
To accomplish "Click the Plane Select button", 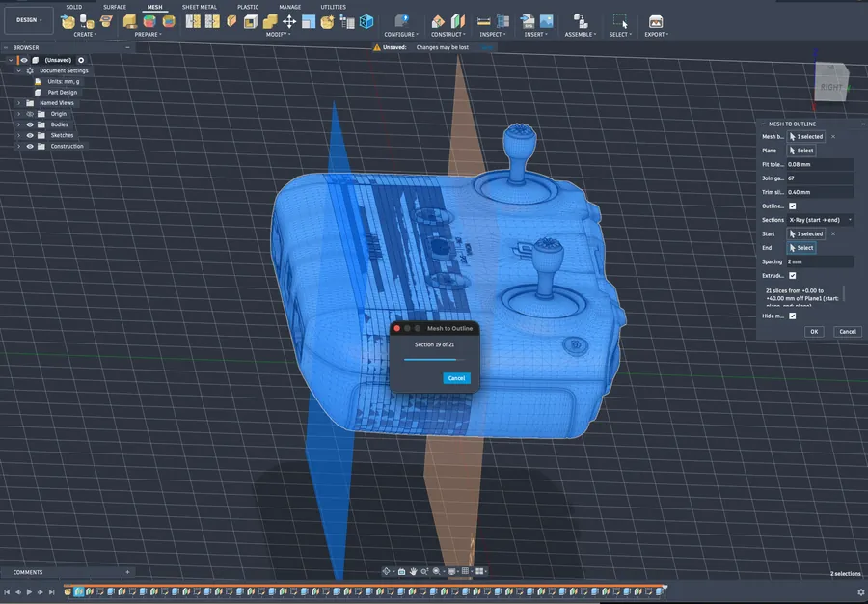I will pyautogui.click(x=801, y=151).
